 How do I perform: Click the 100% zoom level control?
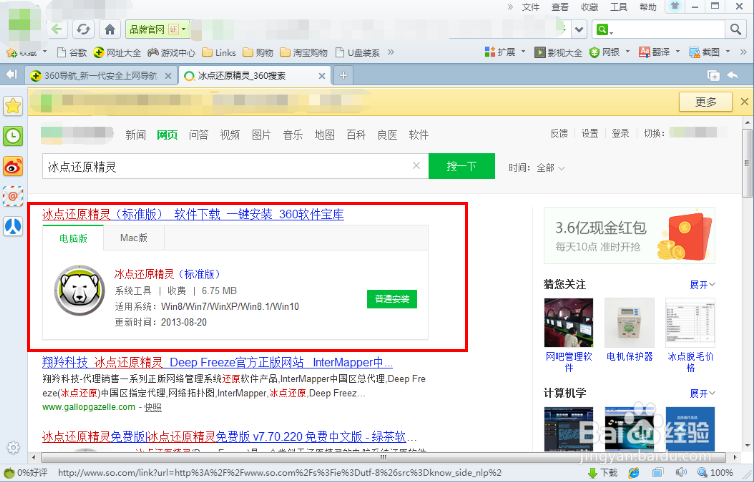[x=715, y=472]
